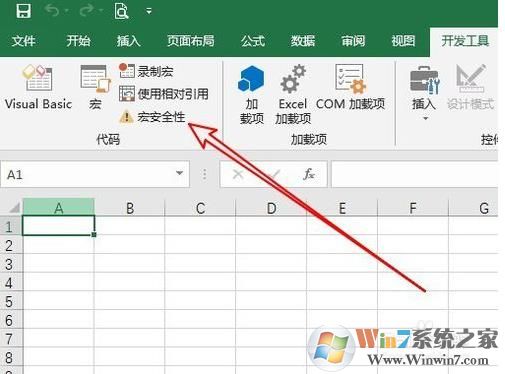Select column G header
Viewport: 505px width, 374px height.
[473, 208]
